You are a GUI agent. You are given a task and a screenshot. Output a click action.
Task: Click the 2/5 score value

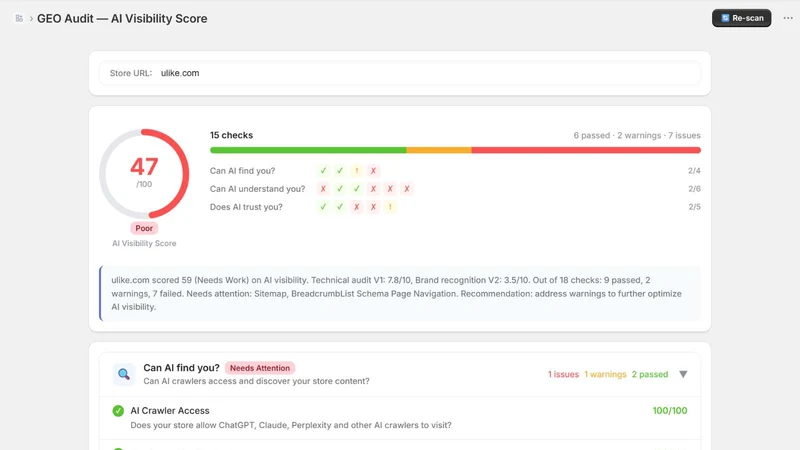pos(694,207)
